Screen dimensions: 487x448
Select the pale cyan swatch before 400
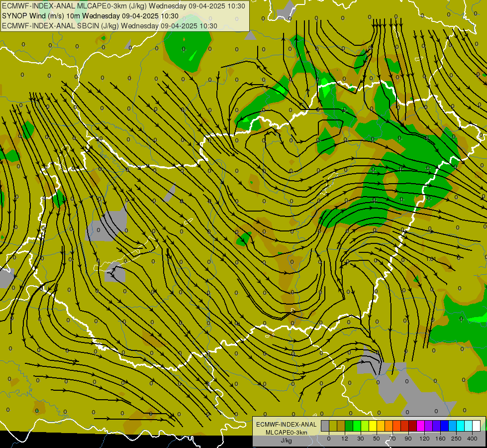pyautogui.click(x=469, y=426)
